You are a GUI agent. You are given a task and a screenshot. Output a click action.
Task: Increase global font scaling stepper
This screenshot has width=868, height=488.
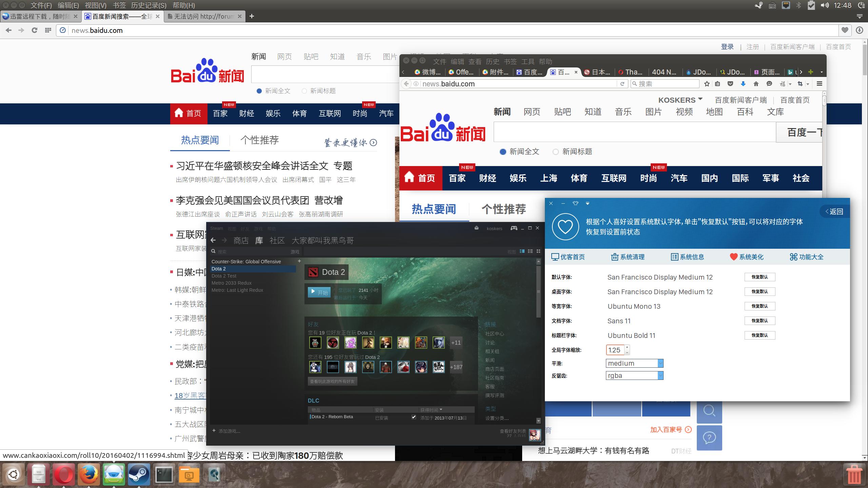627,347
